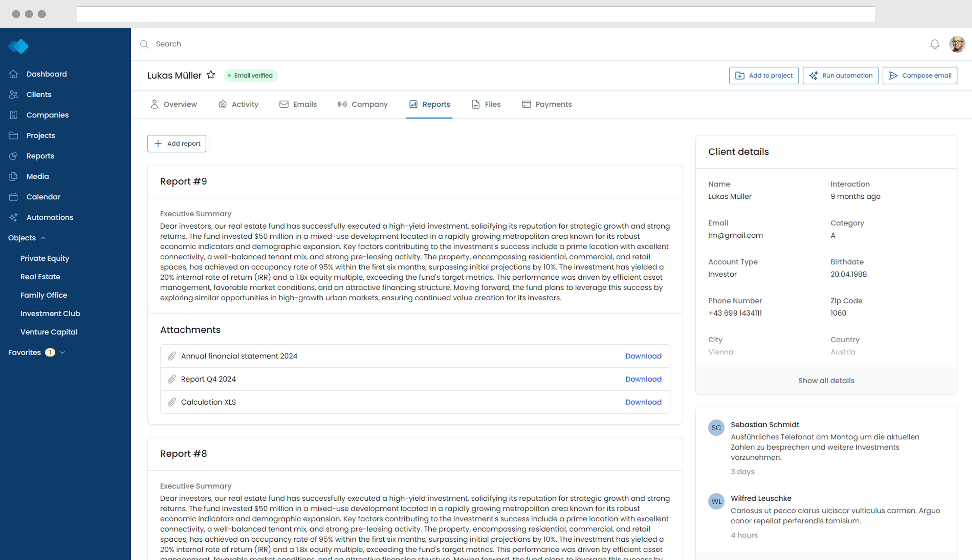Open Family Office object

point(43,295)
